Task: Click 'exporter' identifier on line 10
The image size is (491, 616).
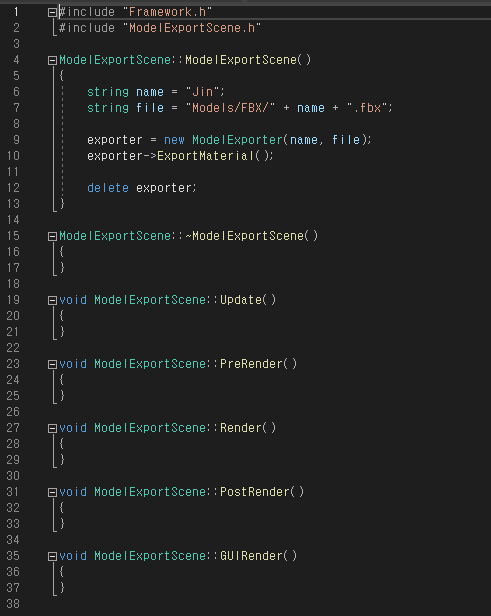Action: pyautogui.click(x=115, y=156)
